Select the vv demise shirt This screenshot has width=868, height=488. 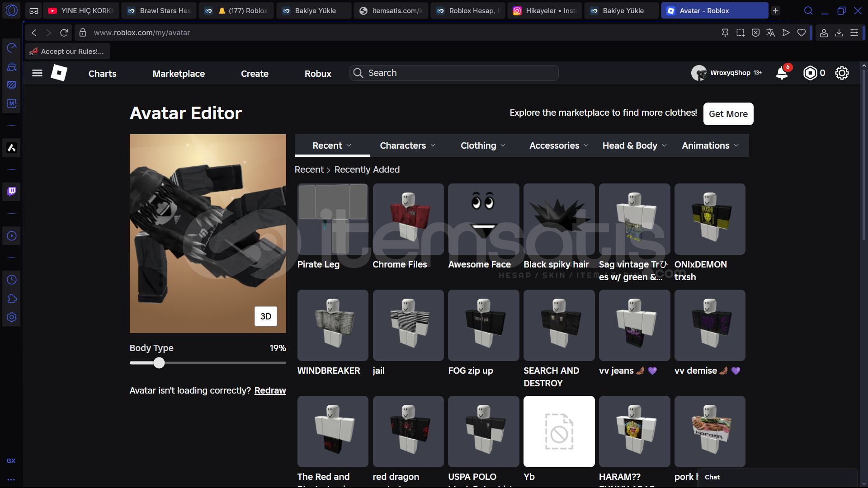click(x=710, y=325)
